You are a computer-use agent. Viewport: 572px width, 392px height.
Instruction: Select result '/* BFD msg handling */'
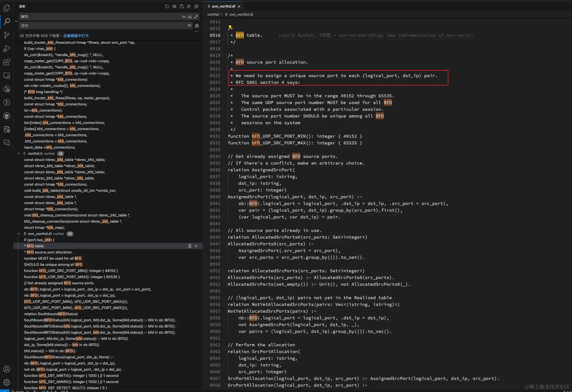43,92
